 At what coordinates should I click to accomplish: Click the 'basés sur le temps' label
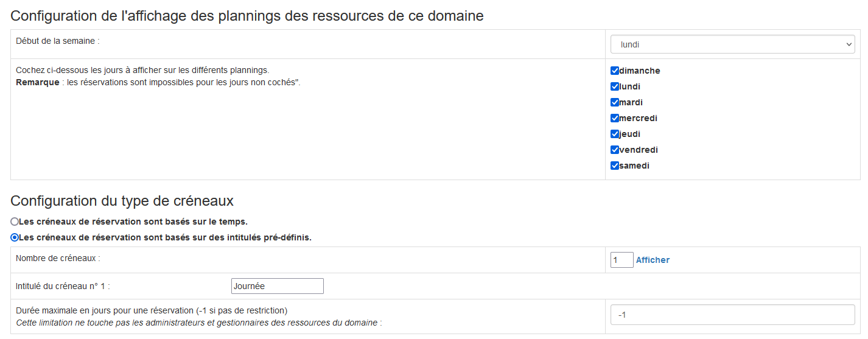coord(133,222)
